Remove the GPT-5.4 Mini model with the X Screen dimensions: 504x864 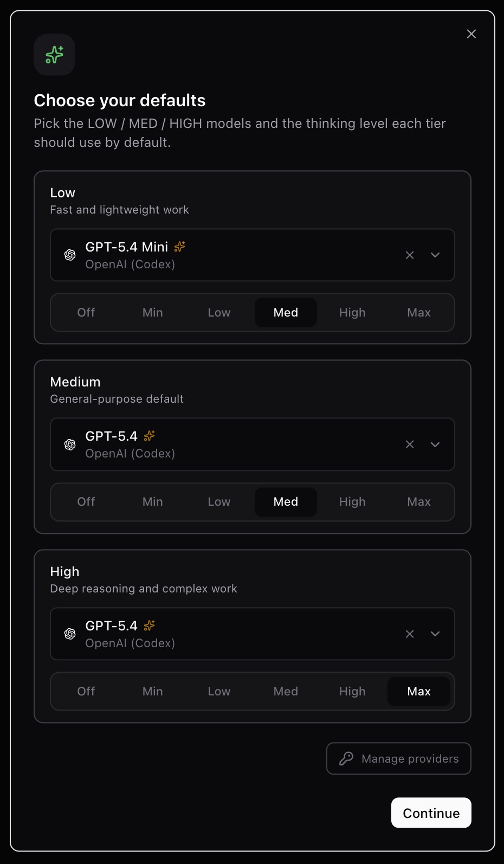point(410,255)
